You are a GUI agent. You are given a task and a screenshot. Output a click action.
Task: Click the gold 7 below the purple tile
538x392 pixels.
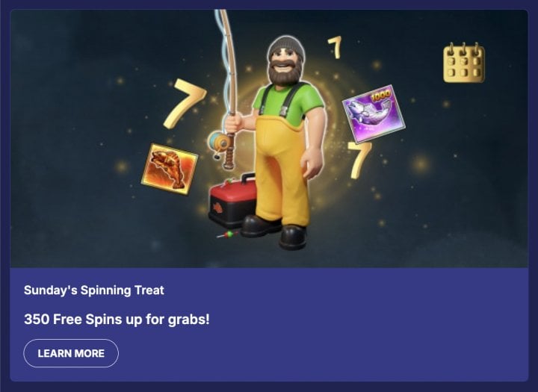359,161
